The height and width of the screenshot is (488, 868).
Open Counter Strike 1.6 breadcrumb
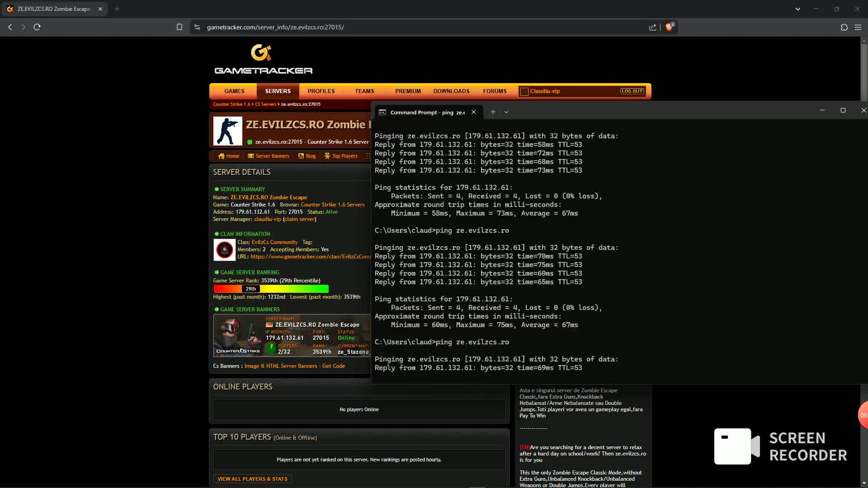(231, 104)
